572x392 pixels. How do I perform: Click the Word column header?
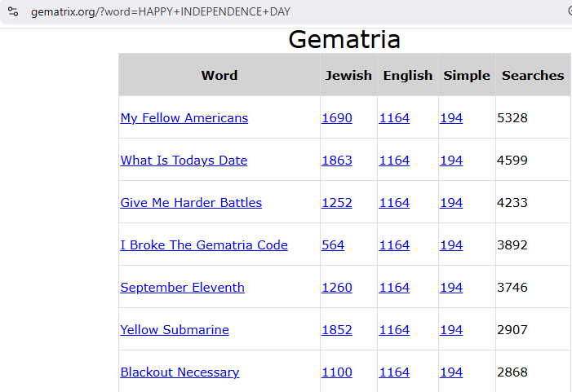(219, 75)
